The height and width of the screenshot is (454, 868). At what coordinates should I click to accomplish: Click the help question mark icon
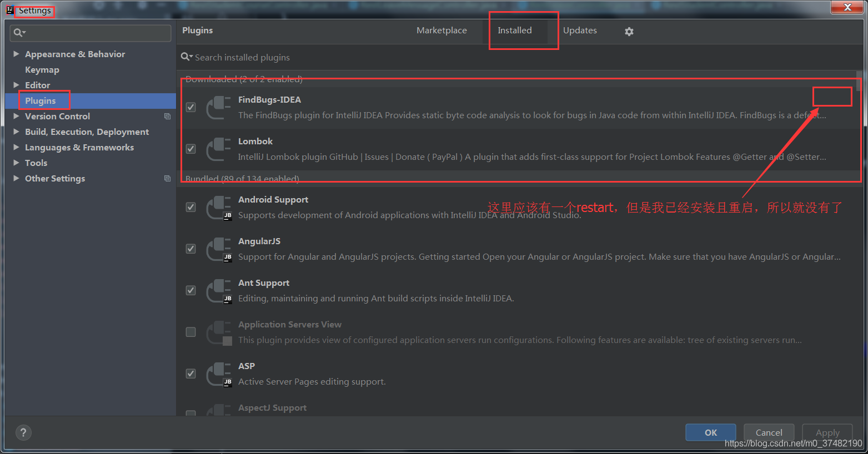pos(23,432)
